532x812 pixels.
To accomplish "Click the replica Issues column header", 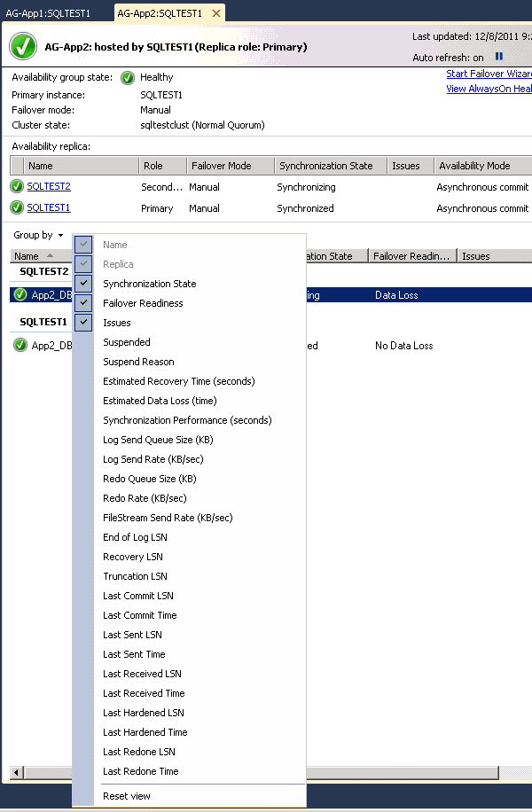I will coord(411,166).
